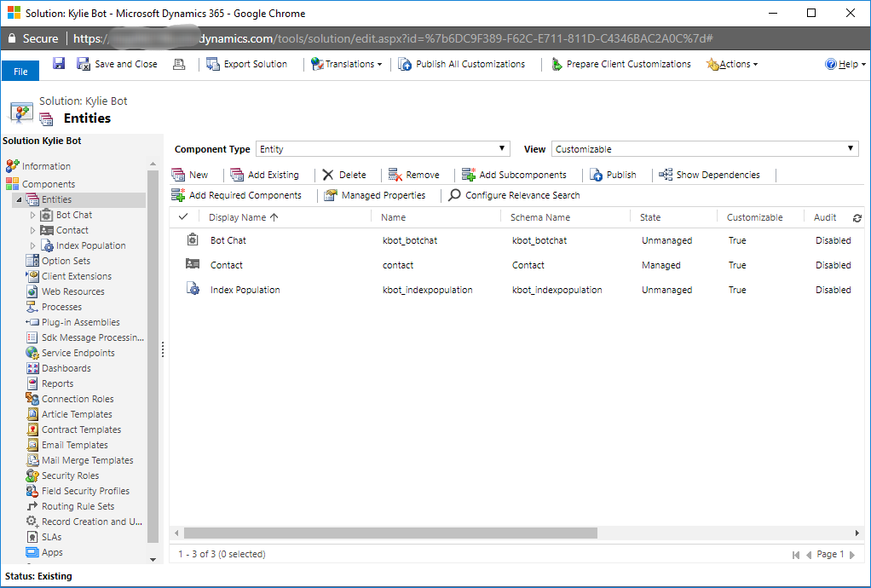Open Connection Roles in sidebar
Screen dimensions: 871x588
[69, 399]
